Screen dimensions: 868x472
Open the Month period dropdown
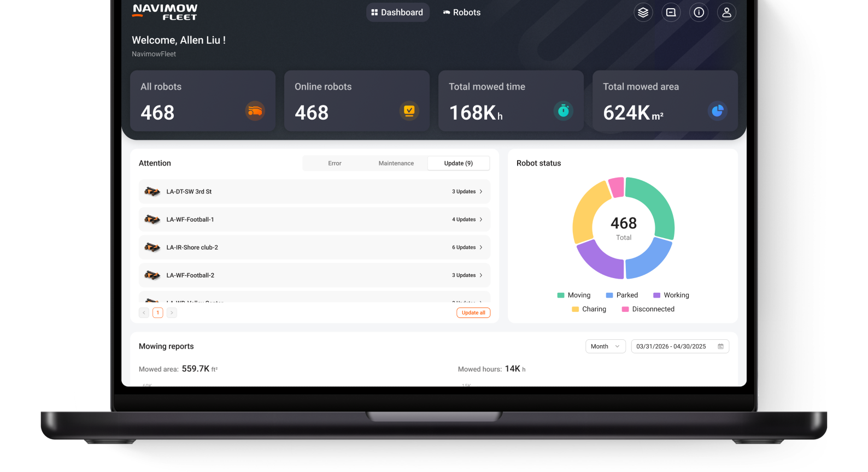click(x=605, y=346)
